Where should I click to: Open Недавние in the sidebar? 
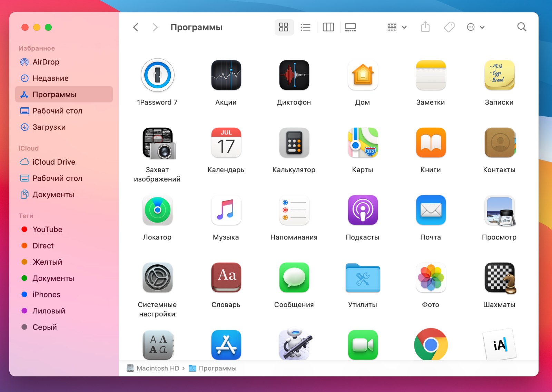click(x=64, y=78)
